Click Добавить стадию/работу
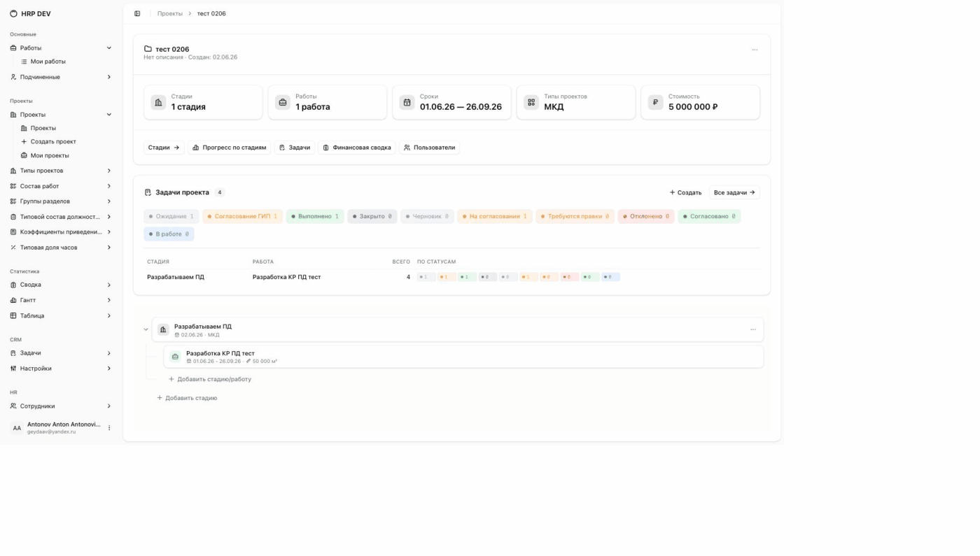Viewport: 980px width, 556px height. (x=210, y=379)
